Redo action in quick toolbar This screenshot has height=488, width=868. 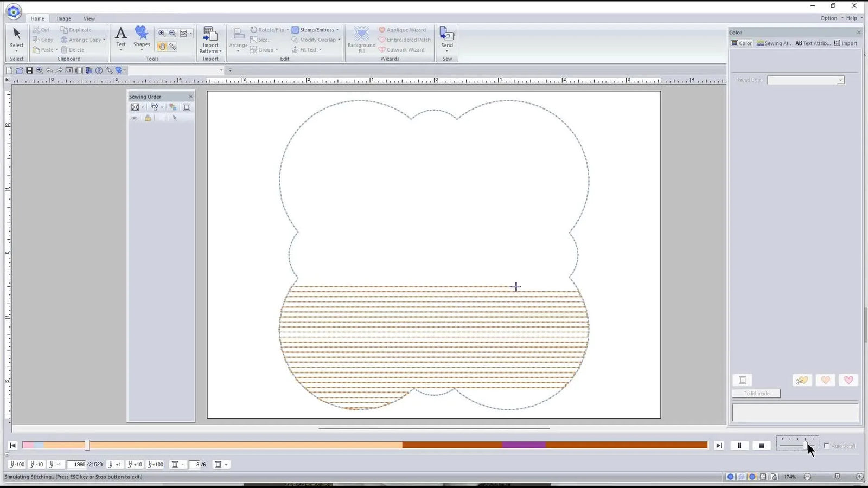tap(59, 70)
